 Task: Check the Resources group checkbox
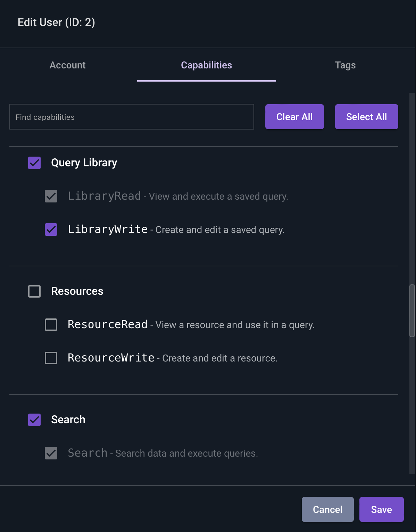click(34, 291)
